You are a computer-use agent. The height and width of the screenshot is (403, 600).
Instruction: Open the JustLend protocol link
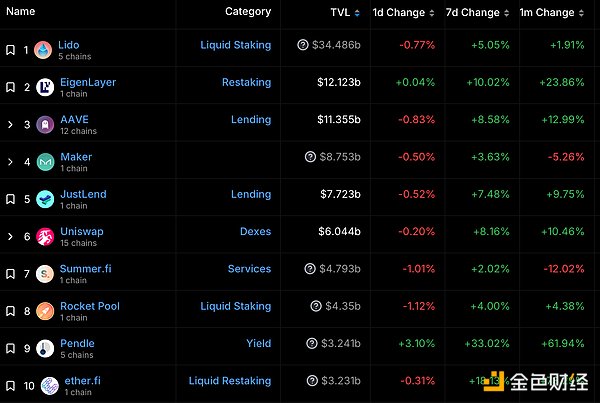(x=83, y=194)
